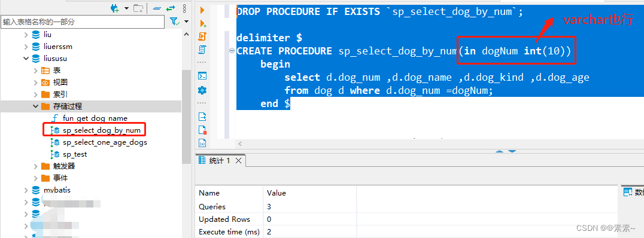Click the table name filter input field
This screenshot has width=644, height=238.
click(83, 22)
